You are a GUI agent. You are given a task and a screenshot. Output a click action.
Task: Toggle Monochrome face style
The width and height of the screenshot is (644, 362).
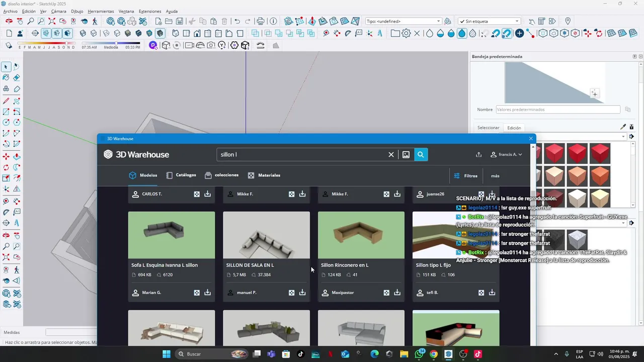(149, 33)
